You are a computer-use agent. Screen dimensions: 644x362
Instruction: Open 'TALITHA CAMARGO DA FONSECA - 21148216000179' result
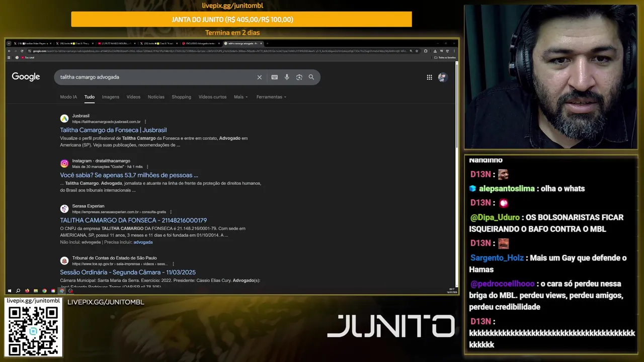[133, 221]
